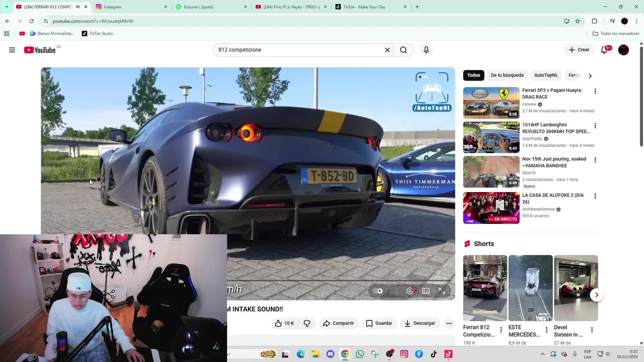Open options for Devel Sixteen short
644x362 pixels.
(x=592, y=330)
